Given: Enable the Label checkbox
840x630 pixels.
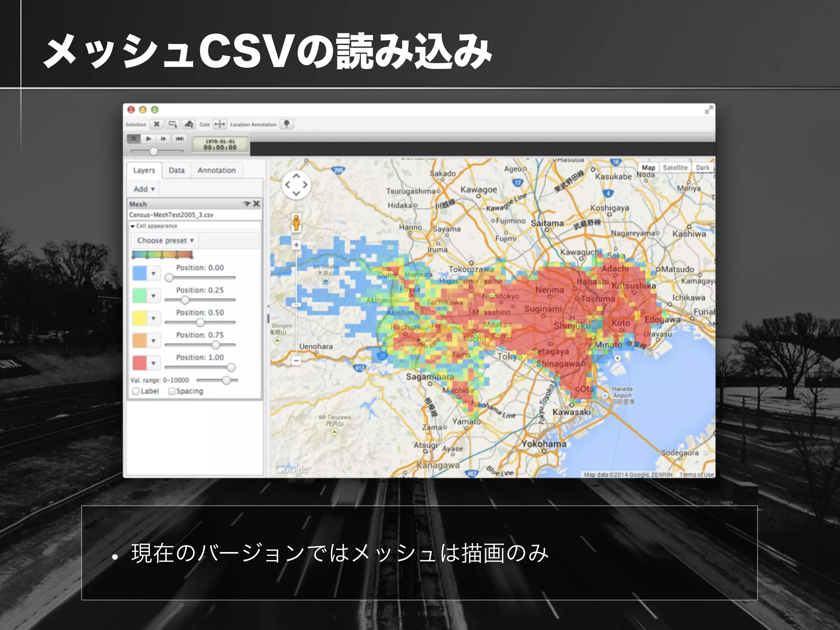Looking at the screenshot, I should click(x=136, y=391).
